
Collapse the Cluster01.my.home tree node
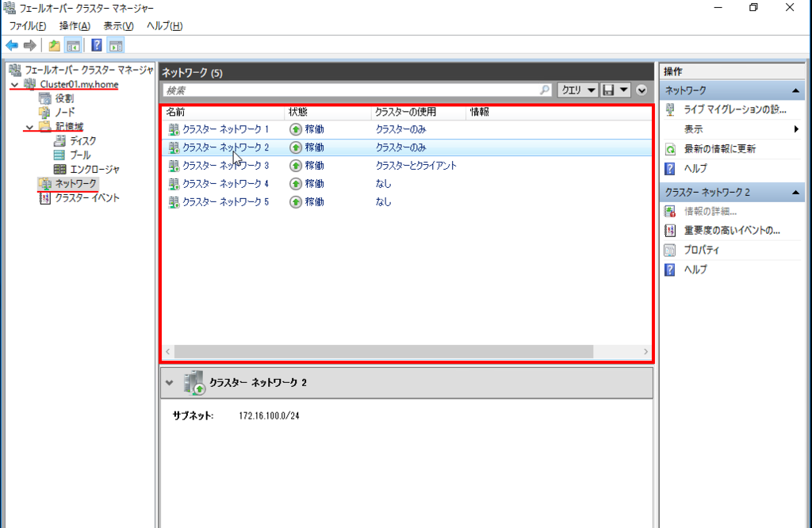[x=14, y=84]
